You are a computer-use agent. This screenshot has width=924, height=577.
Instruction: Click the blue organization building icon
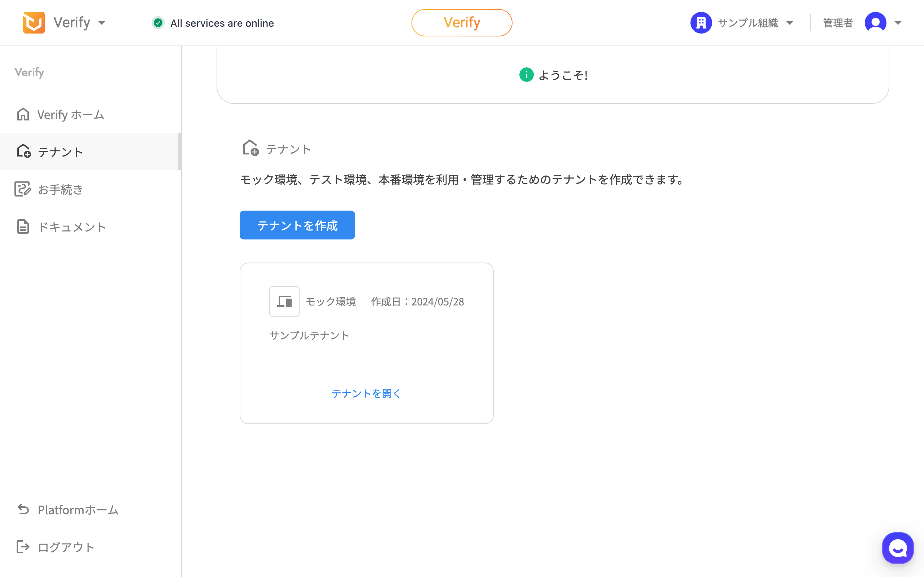701,23
